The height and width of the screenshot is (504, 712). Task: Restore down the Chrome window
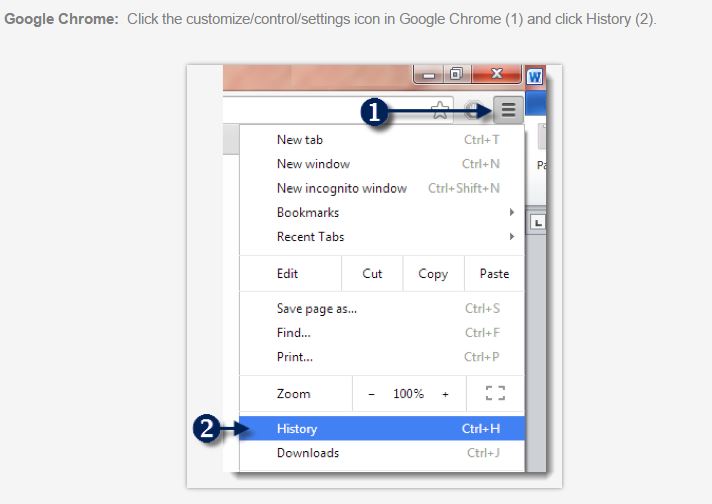click(457, 74)
